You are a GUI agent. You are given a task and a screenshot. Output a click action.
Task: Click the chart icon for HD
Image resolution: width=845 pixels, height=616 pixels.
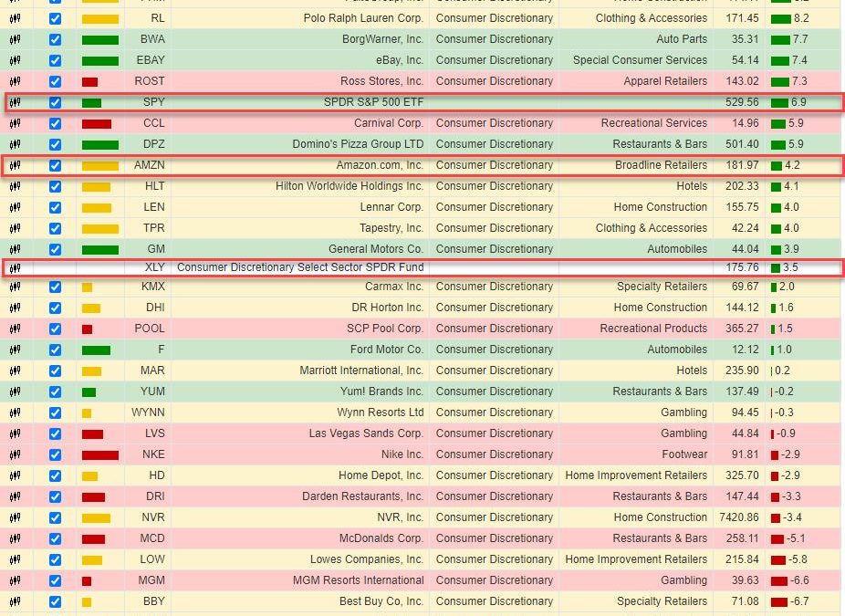point(16,475)
